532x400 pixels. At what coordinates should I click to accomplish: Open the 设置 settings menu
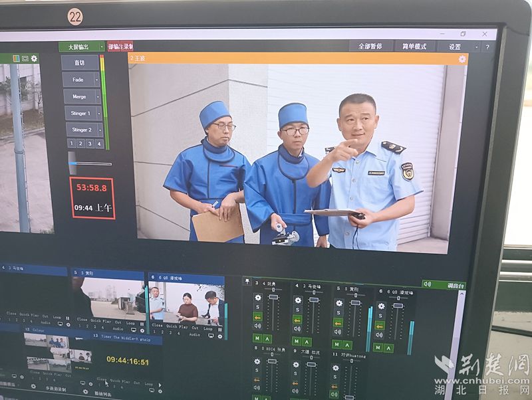point(454,47)
